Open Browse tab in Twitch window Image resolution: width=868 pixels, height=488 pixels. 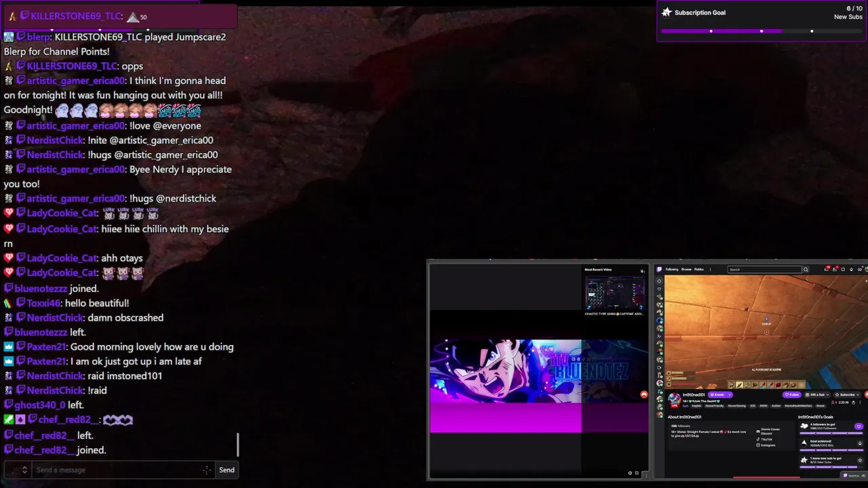coord(686,269)
